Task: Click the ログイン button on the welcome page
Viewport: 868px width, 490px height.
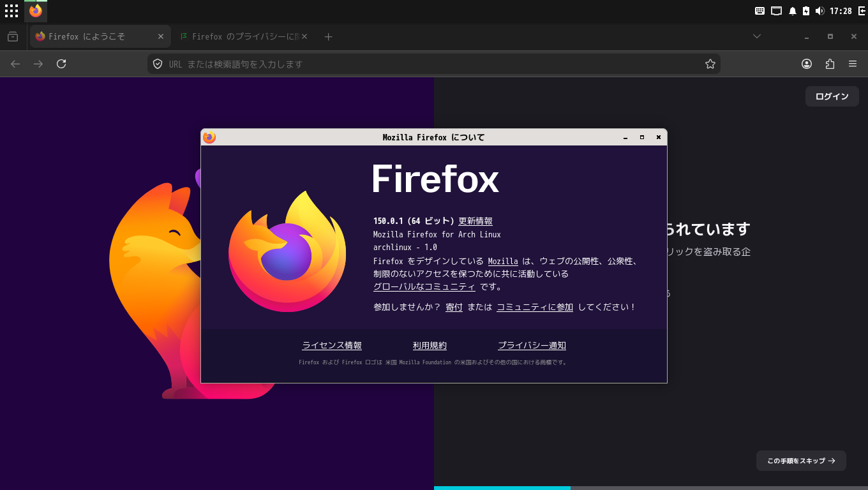Action: click(832, 96)
